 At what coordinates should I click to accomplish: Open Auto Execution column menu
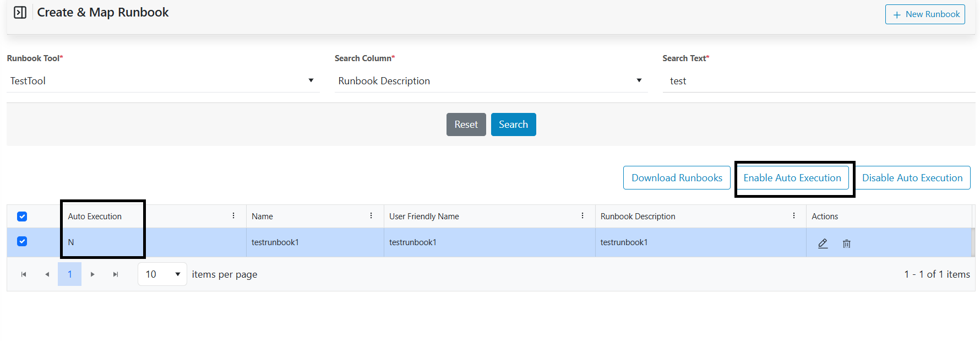coord(233,216)
